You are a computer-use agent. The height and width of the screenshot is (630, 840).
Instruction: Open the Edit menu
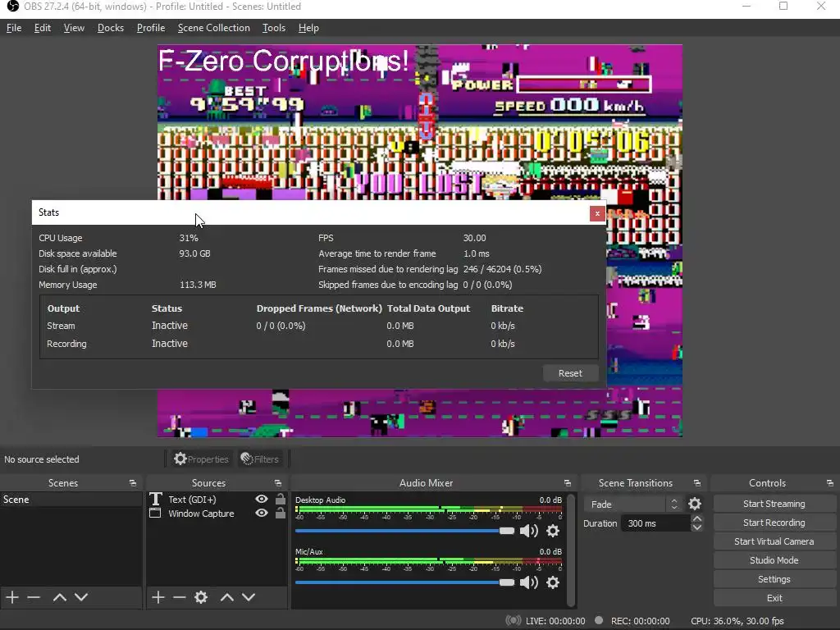(43, 28)
